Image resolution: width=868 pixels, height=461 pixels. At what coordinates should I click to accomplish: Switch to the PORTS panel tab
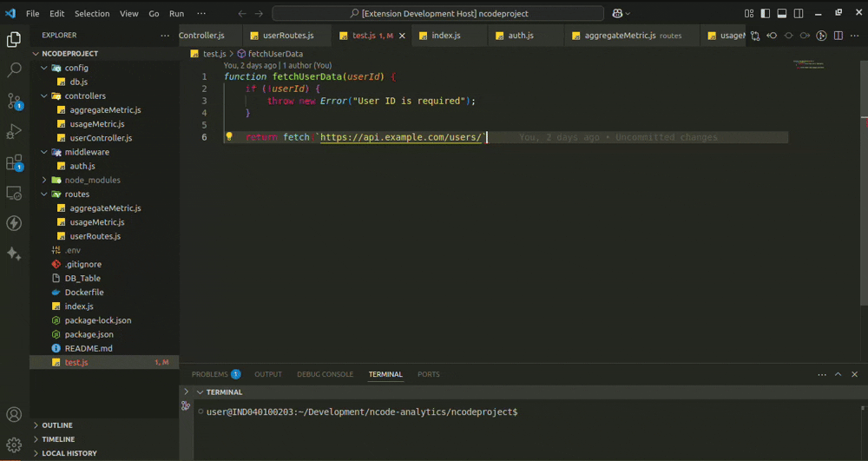coord(429,375)
